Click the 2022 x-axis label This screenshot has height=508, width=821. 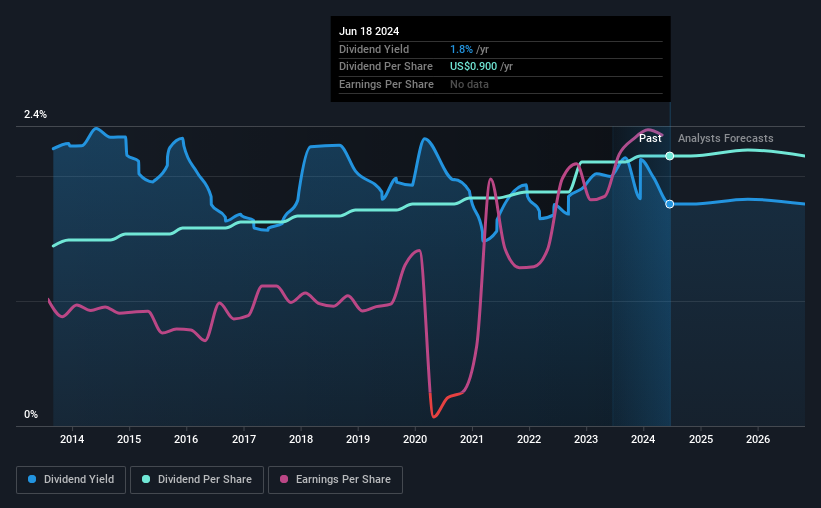529,439
